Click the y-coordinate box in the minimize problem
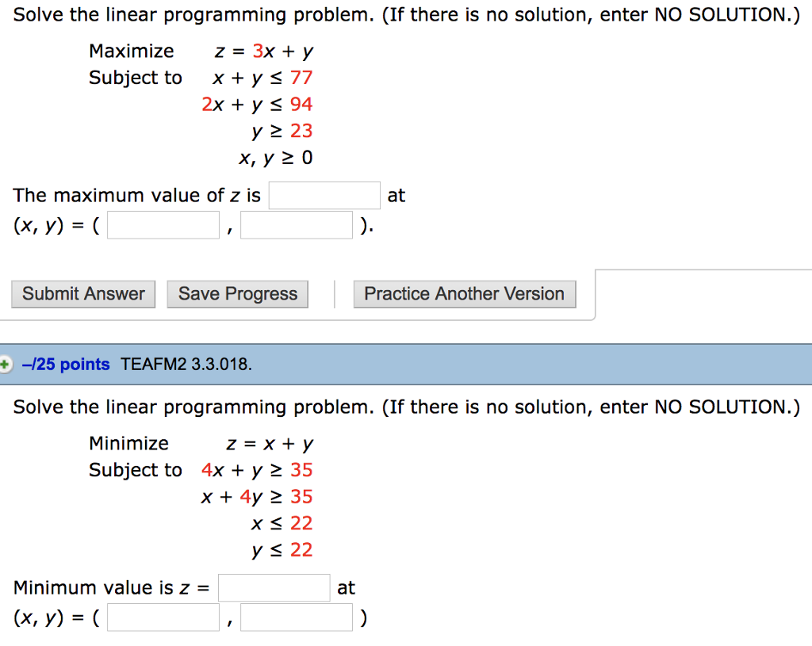This screenshot has height=646, width=812. (x=296, y=617)
